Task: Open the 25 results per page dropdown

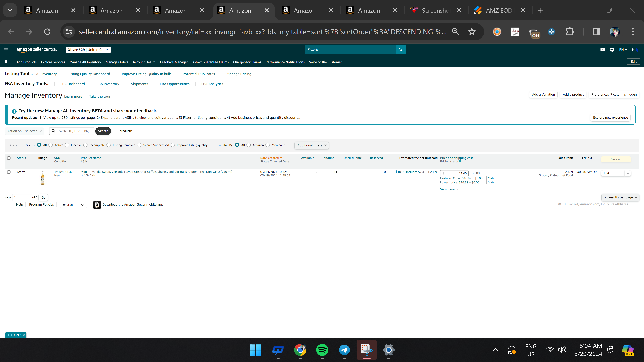Action: 620,197
